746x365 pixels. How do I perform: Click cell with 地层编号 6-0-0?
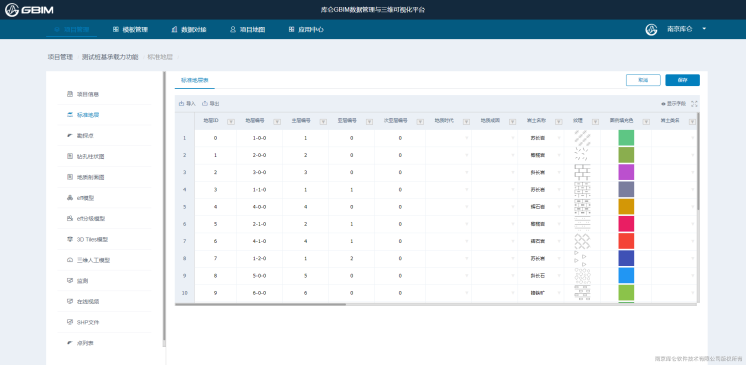(259, 293)
